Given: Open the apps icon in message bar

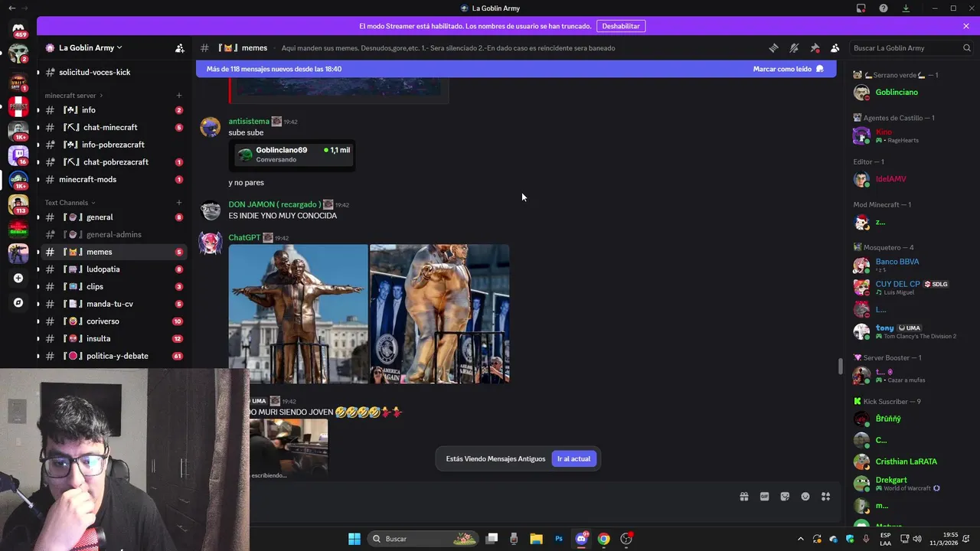Looking at the screenshot, I should tap(826, 497).
